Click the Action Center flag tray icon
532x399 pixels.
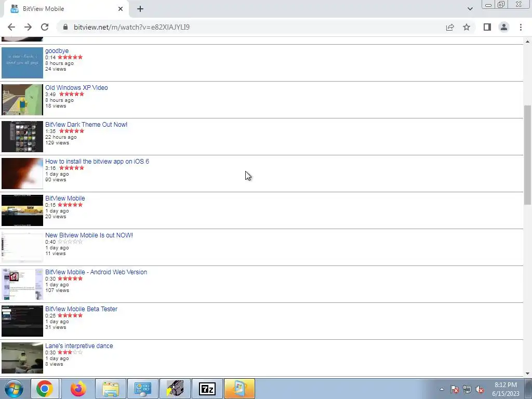[x=454, y=389]
